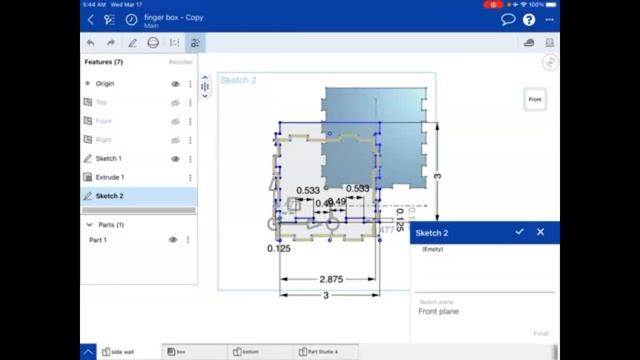The image size is (640, 360).
Task: Tap the Reorder button in Features
Action: pos(180,62)
